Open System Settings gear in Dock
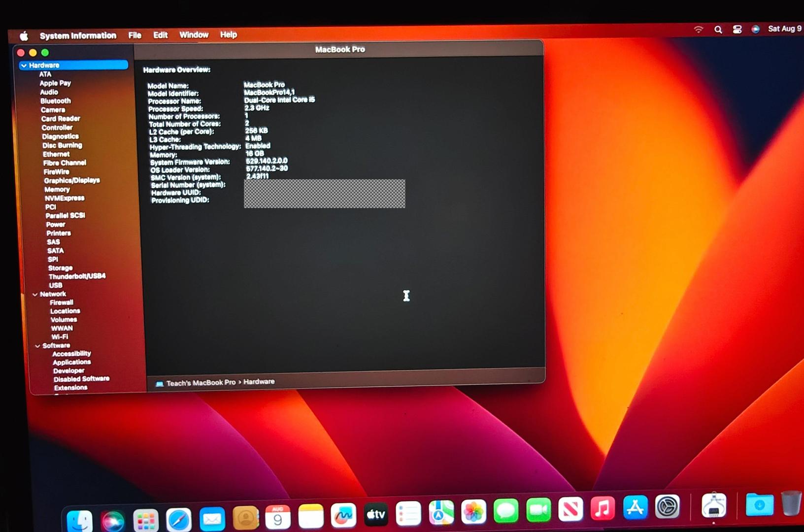804x532 pixels. pos(668,506)
